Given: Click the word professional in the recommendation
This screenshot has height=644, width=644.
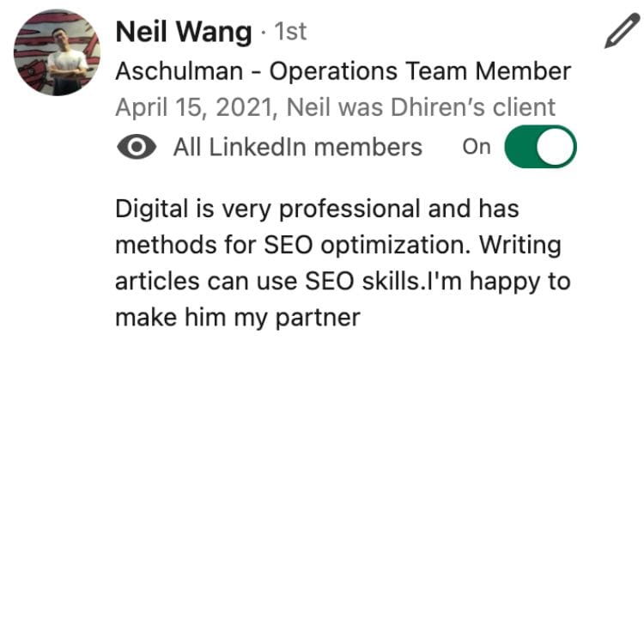Looking at the screenshot, I should (349, 209).
